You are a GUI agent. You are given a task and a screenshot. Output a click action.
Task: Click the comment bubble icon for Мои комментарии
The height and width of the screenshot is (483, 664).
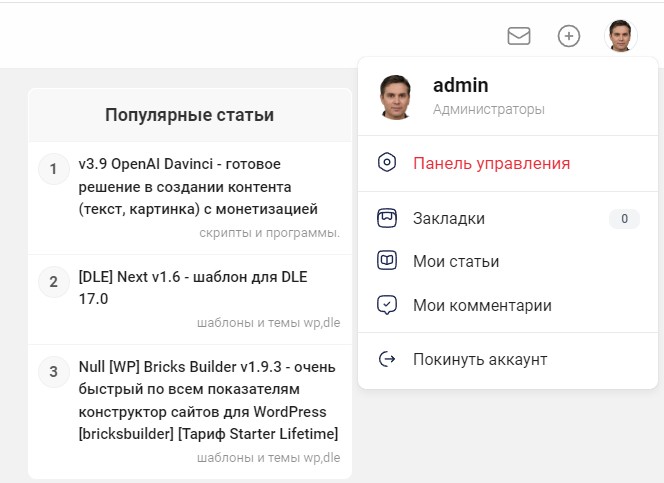click(387, 305)
